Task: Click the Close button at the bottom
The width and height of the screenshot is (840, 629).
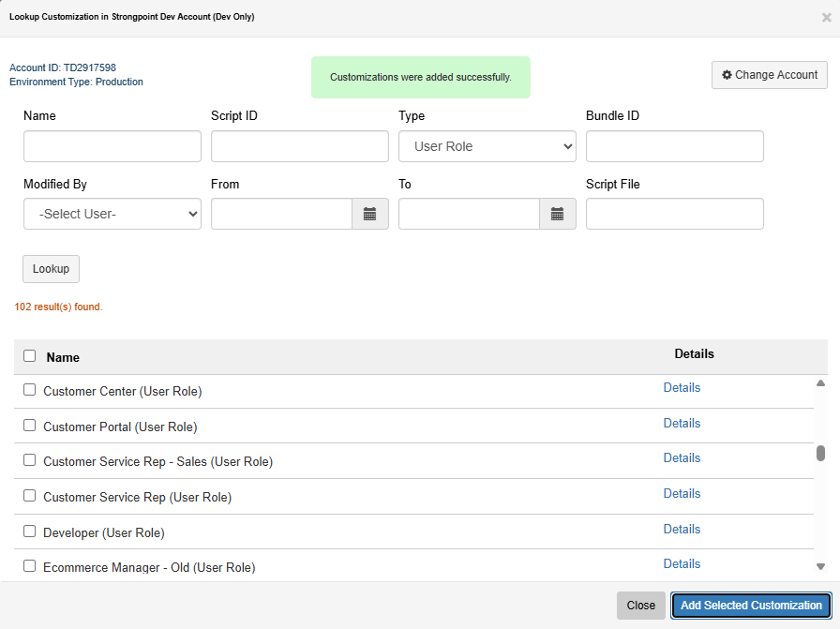Action: point(640,606)
